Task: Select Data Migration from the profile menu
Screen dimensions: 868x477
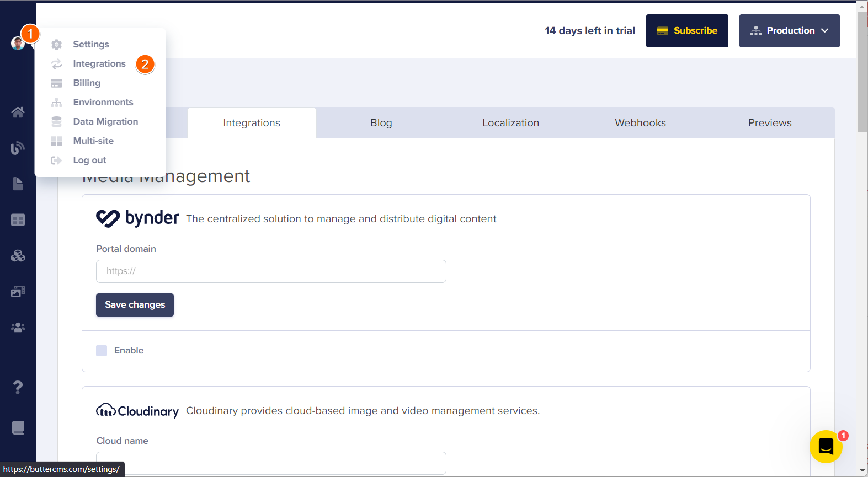Action: click(105, 121)
